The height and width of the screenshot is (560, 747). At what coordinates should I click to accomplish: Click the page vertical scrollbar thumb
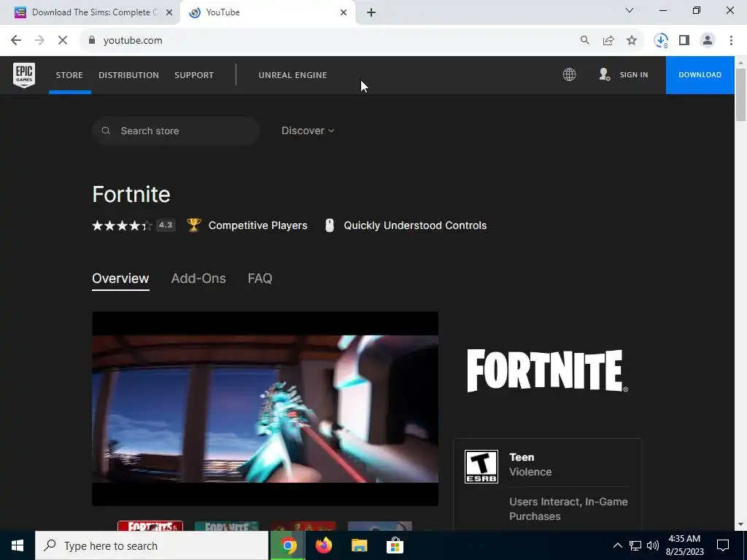click(x=740, y=95)
